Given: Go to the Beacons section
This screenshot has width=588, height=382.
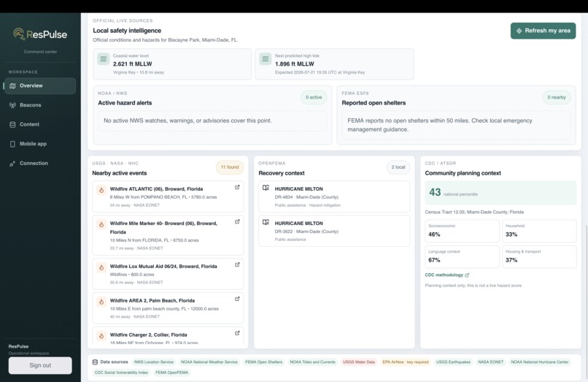Looking at the screenshot, I should click(x=39, y=105).
